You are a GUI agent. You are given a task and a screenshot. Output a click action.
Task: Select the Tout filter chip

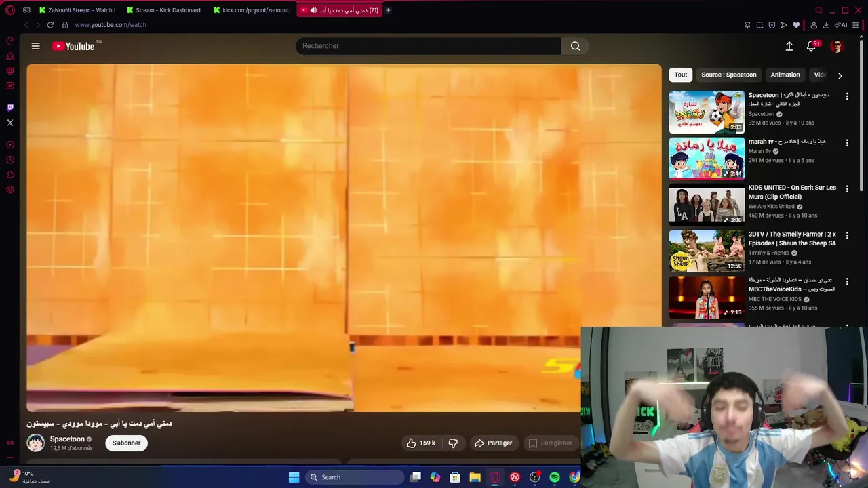click(681, 75)
